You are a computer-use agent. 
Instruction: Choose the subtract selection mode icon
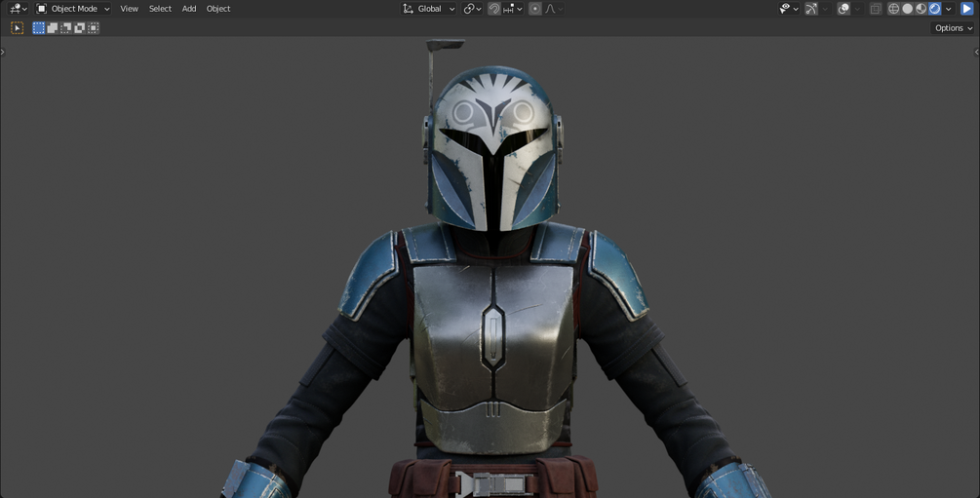pos(65,27)
